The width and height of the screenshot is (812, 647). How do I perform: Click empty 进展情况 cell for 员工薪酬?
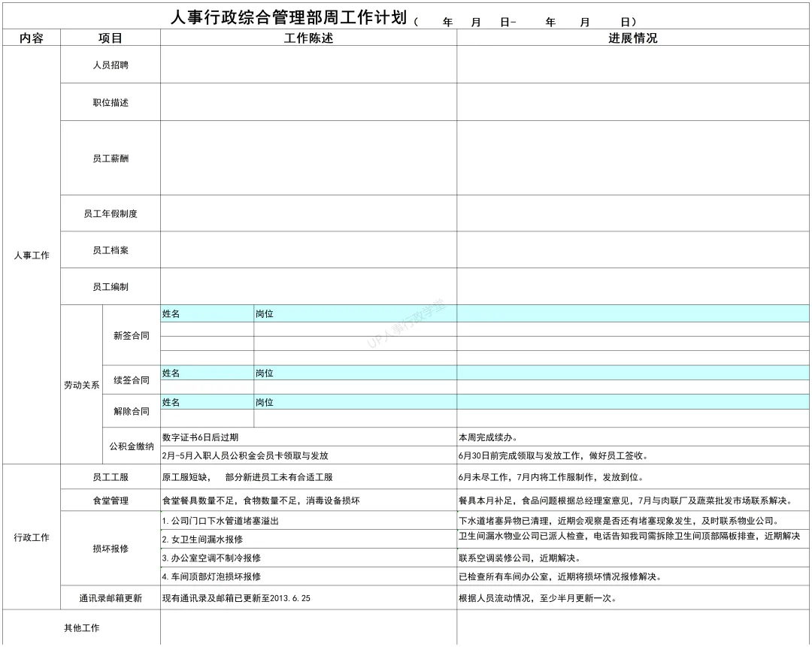[x=633, y=159]
